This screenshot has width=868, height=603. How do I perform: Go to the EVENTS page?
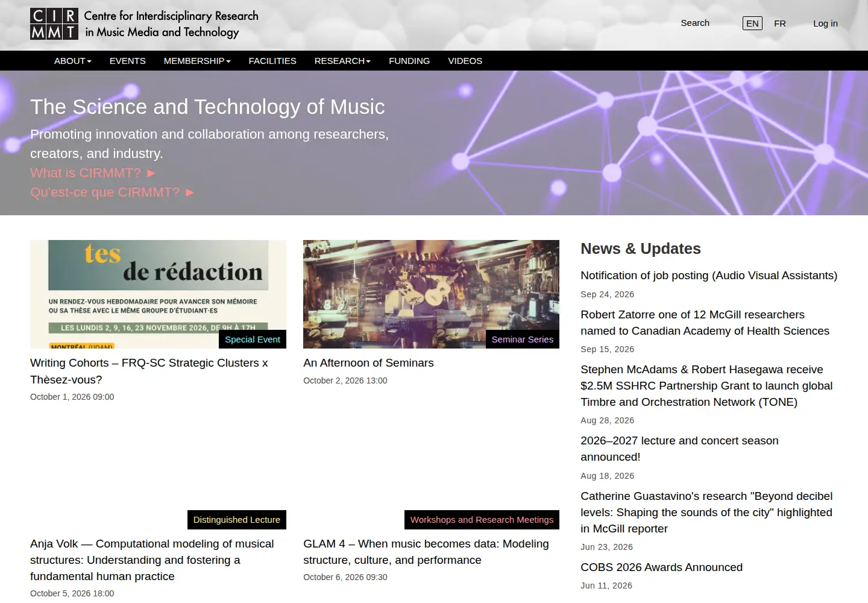point(128,61)
